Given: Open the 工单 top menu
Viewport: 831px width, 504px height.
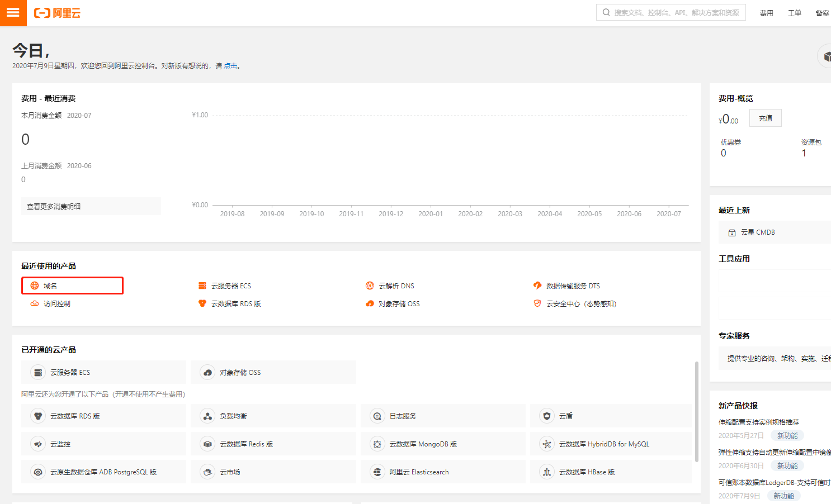Looking at the screenshot, I should click(794, 13).
